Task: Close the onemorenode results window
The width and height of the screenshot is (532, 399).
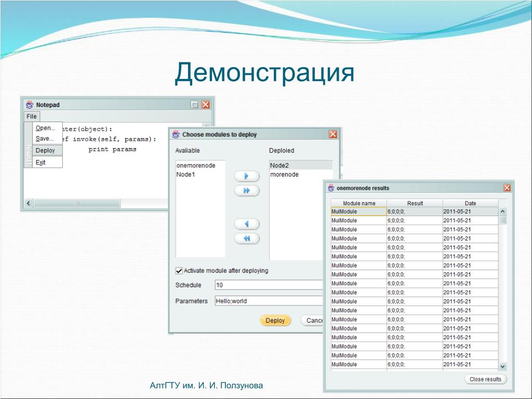Action: (507, 188)
